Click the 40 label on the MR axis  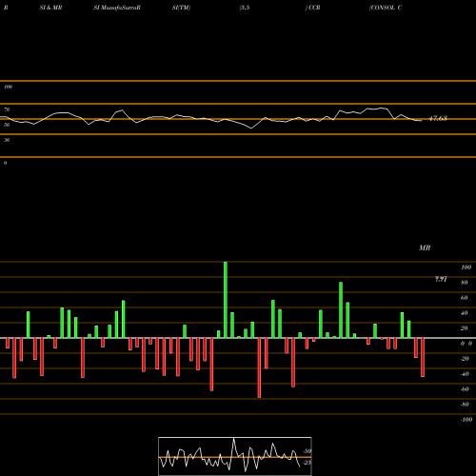click(x=465, y=313)
